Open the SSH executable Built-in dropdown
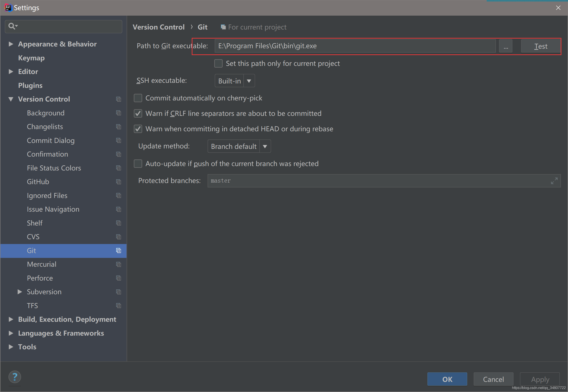This screenshot has height=392, width=568. point(235,81)
